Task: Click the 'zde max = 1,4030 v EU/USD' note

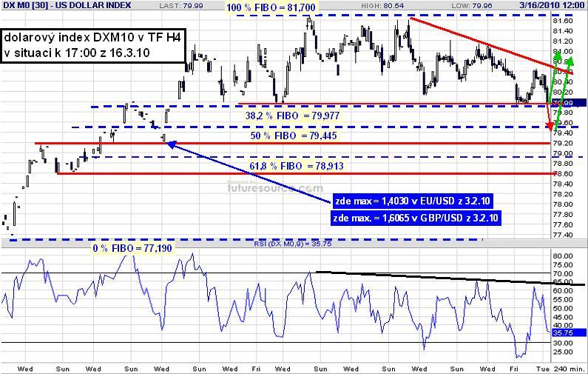Action: point(413,201)
